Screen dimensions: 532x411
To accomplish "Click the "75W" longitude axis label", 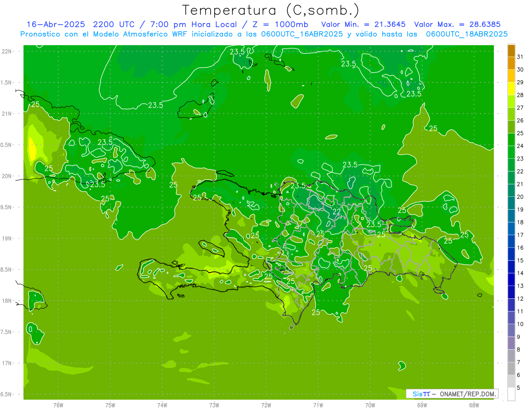I will [110, 405].
